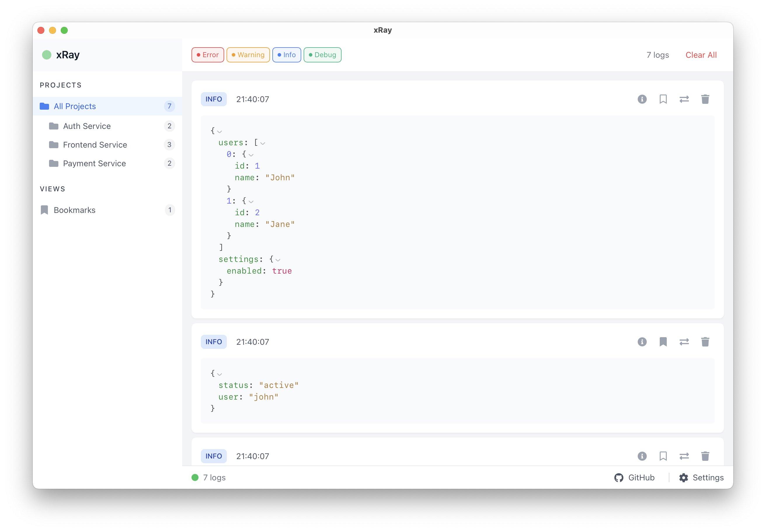Click the enabled true value

click(282, 271)
